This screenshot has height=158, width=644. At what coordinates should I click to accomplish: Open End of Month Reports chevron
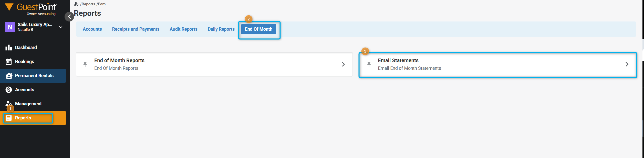click(344, 64)
